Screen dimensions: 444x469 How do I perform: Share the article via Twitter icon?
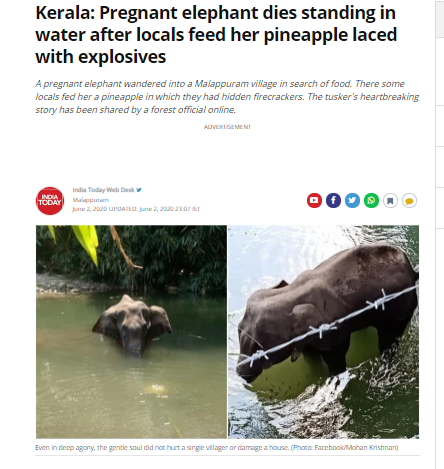pyautogui.click(x=352, y=200)
